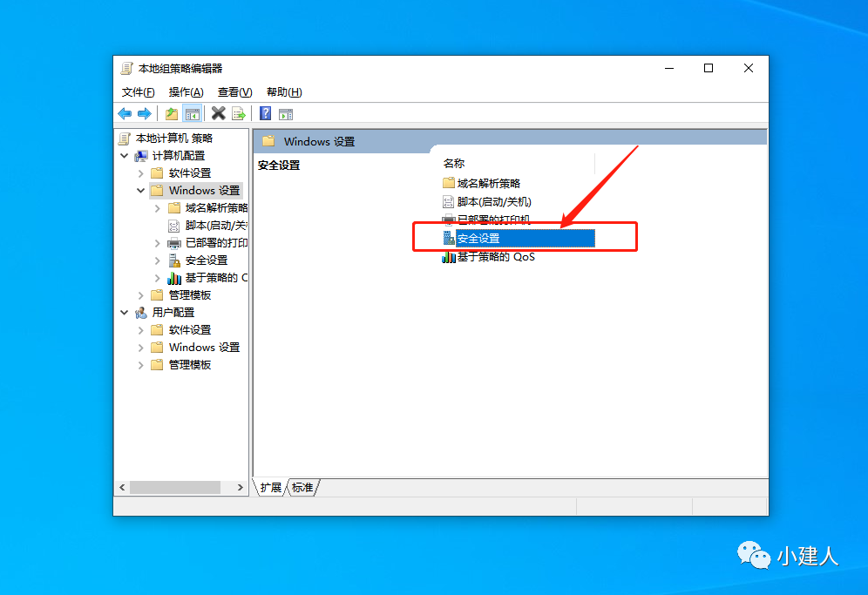Collapse the Windows 设置 node under 计算机配置

pyautogui.click(x=140, y=191)
